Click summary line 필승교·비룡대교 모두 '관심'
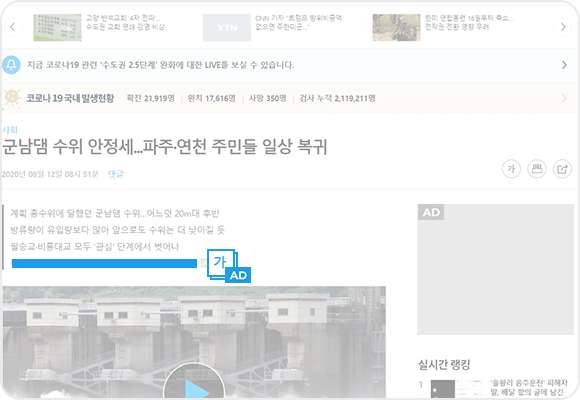 click(x=95, y=247)
